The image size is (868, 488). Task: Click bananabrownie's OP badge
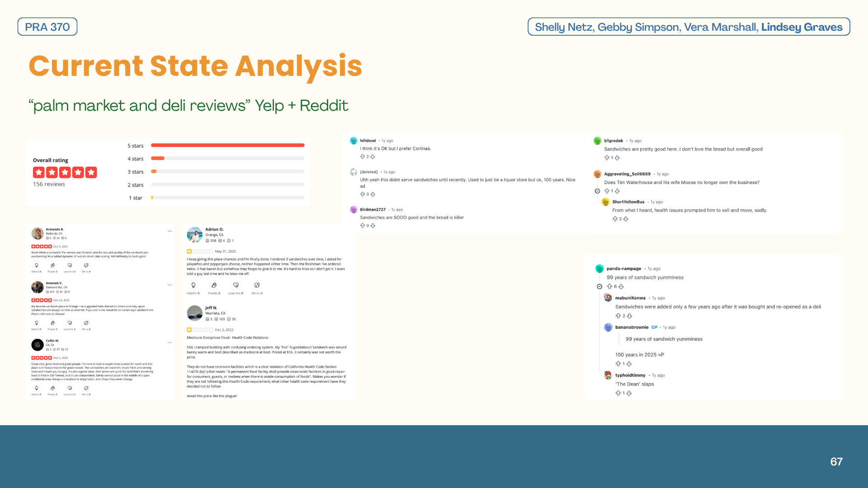pyautogui.click(x=655, y=327)
